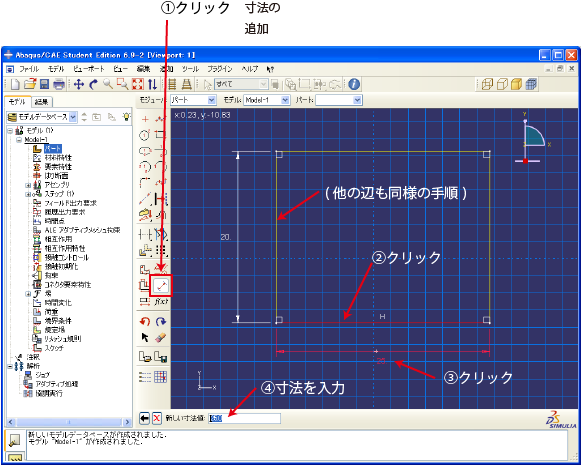Click the blue Information query icon

coord(354,84)
